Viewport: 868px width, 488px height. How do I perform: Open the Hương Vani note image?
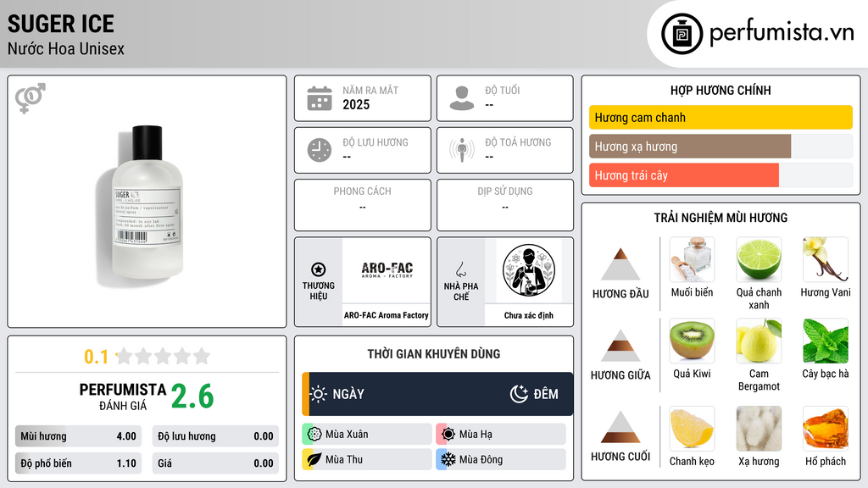pos(826,259)
